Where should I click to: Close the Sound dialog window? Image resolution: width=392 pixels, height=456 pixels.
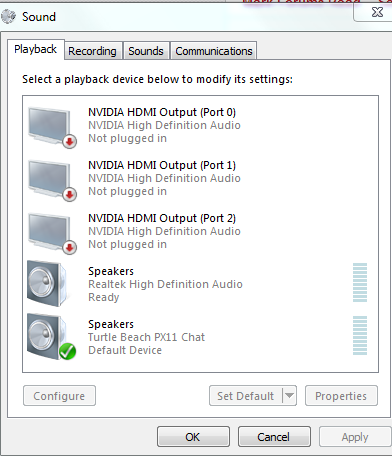click(x=377, y=12)
